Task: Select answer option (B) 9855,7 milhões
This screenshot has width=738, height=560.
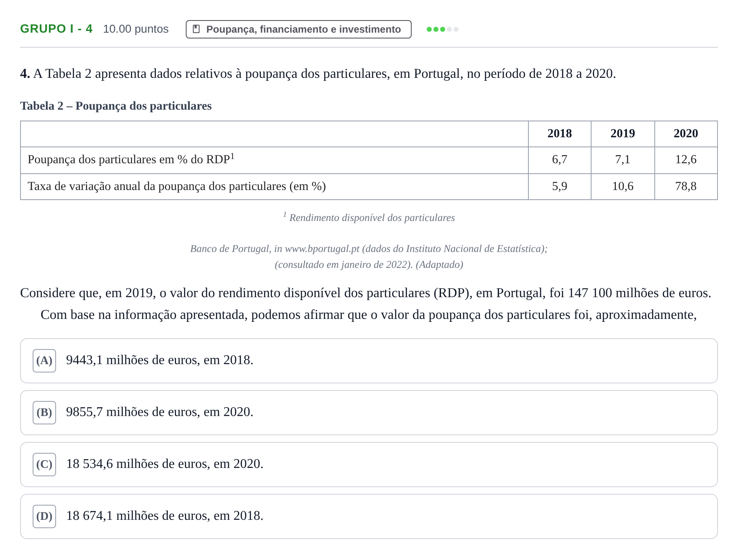Action: [369, 413]
